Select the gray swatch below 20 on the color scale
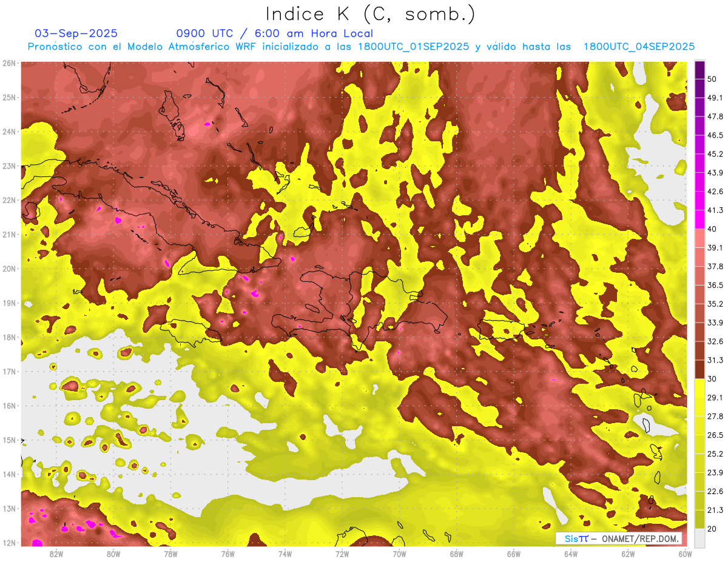 click(699, 537)
